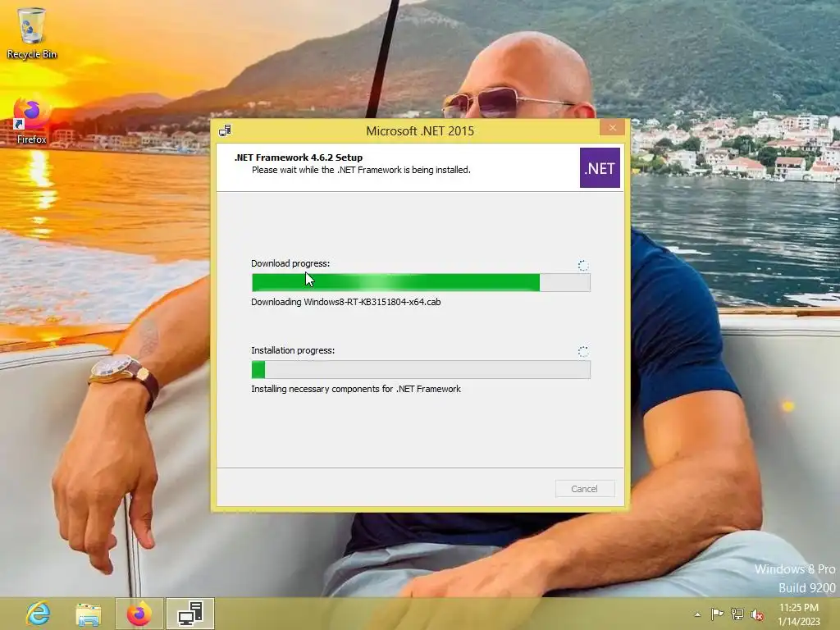Image resolution: width=840 pixels, height=630 pixels.
Task: Click the download progress bar
Action: (421, 282)
